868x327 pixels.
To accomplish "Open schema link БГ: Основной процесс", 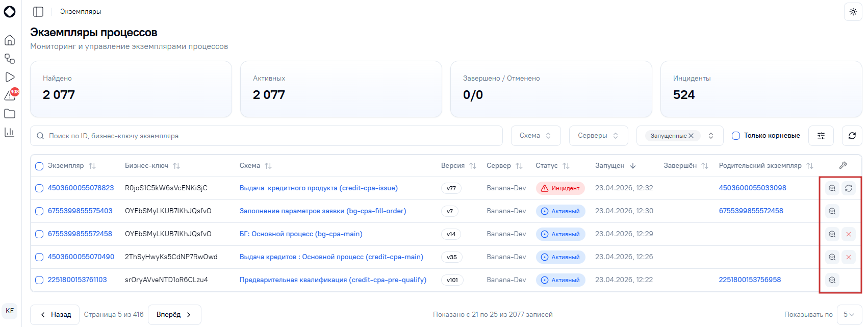I will 301,234.
